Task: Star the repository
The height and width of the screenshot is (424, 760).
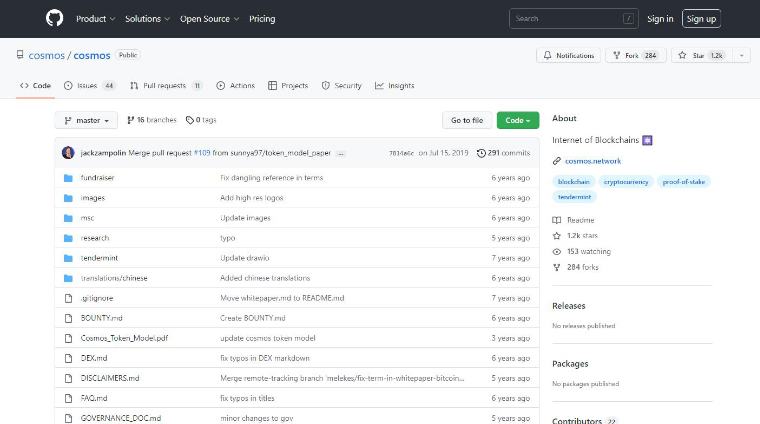Action: [x=702, y=55]
